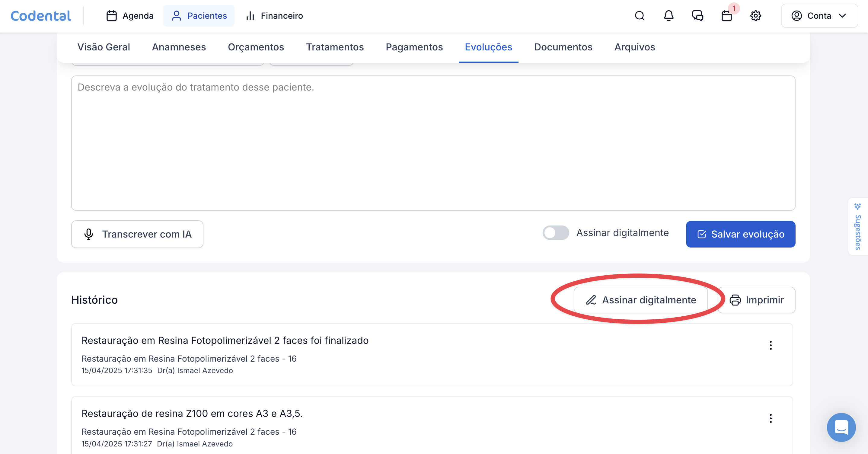Viewport: 868px width, 454px height.
Task: Open the settings gear
Action: point(755,16)
